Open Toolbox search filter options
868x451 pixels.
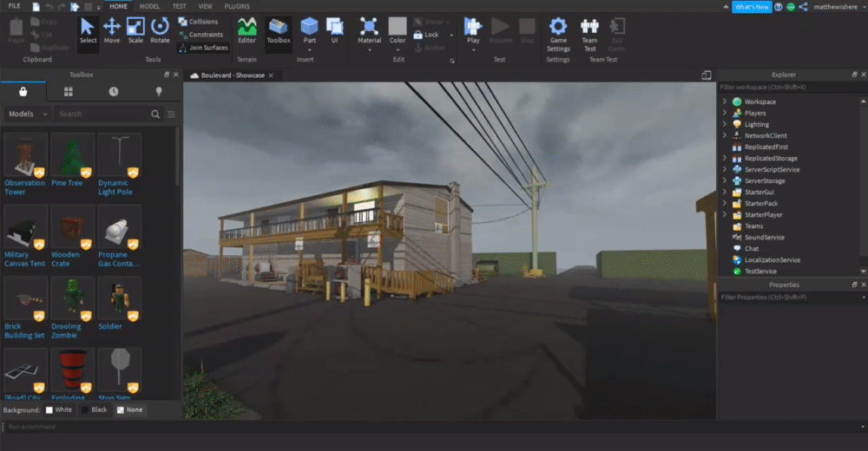(x=172, y=114)
